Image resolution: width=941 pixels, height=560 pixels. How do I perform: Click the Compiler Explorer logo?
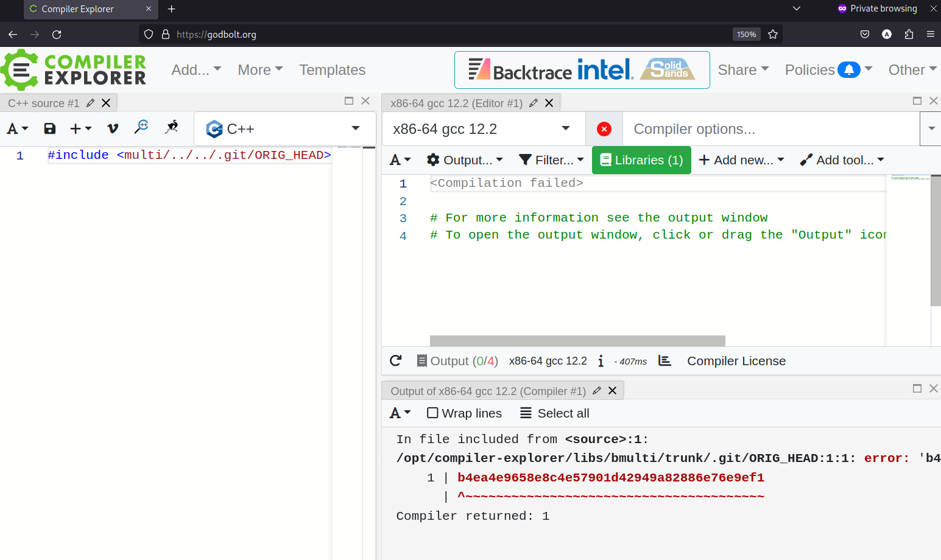(73, 69)
